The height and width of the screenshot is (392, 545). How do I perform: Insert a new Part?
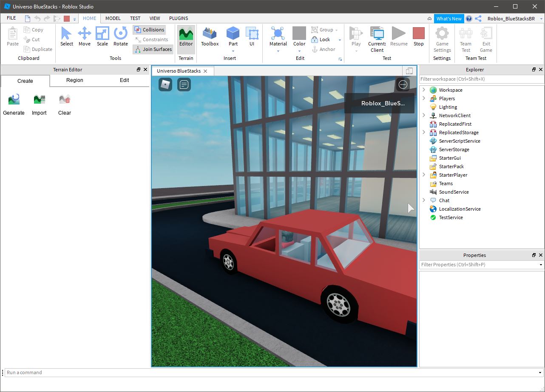233,37
